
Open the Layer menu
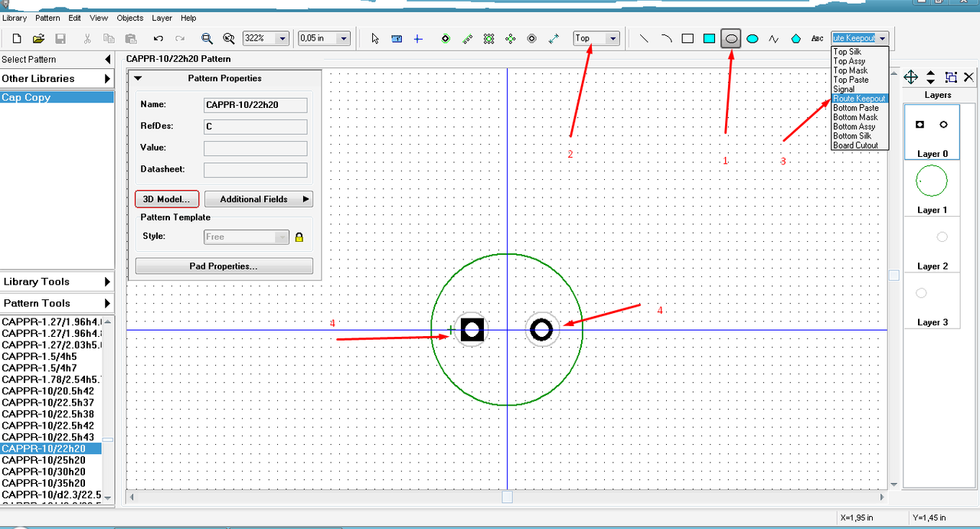click(162, 18)
